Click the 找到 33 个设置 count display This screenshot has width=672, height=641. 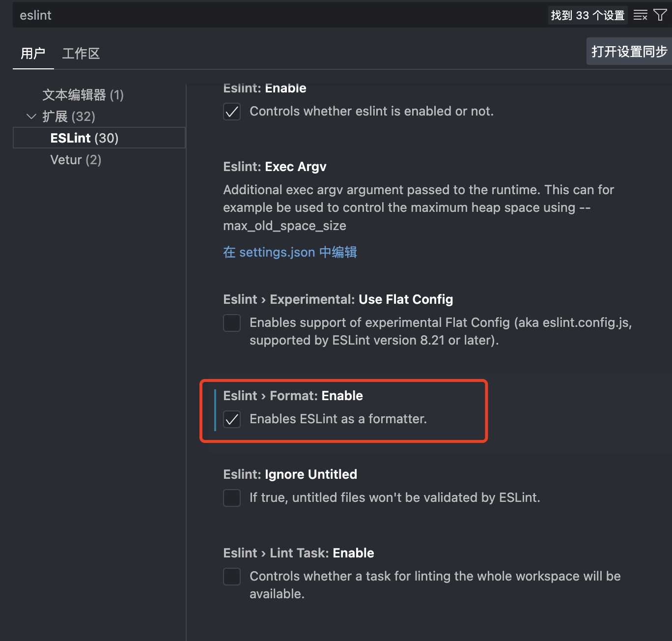click(588, 15)
